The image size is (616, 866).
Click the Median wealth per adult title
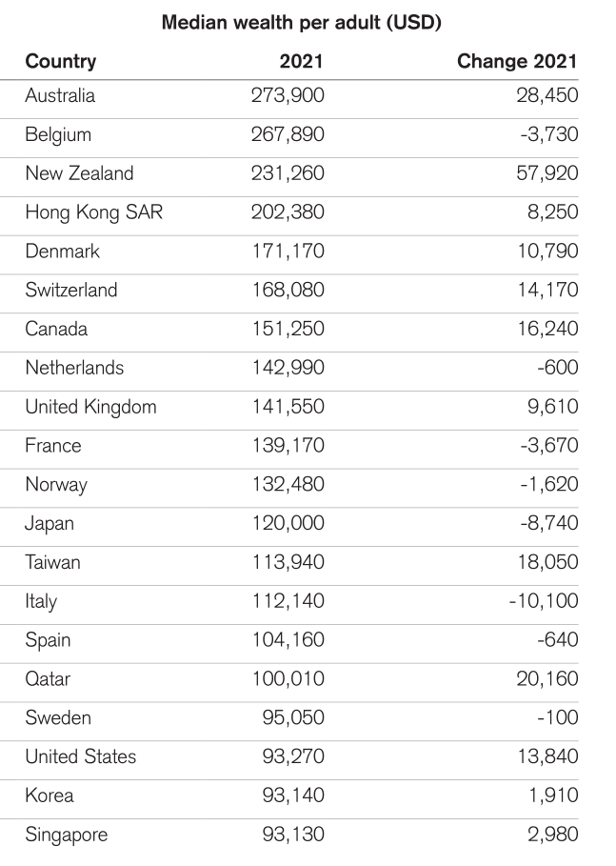pyautogui.click(x=302, y=23)
